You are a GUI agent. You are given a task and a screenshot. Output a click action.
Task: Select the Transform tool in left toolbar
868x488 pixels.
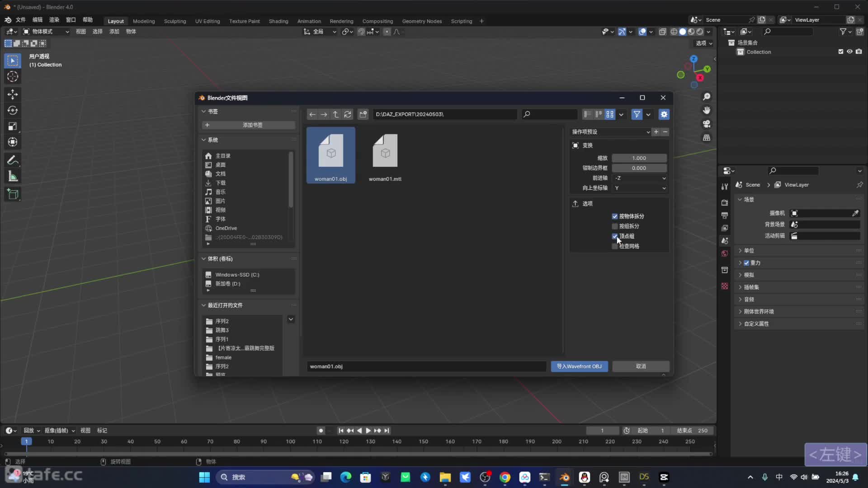[x=13, y=142]
